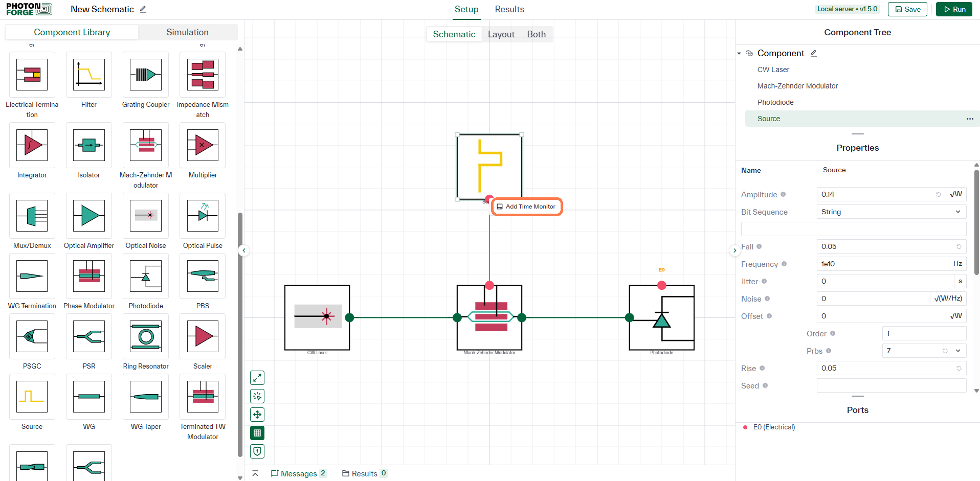Open the Simulation tab

point(188,32)
